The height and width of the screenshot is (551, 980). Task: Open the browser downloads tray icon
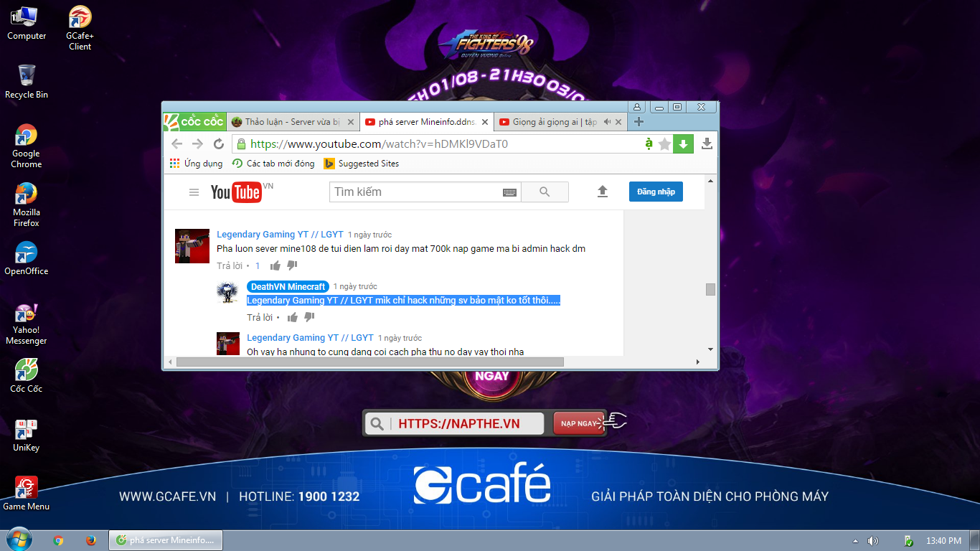point(707,144)
